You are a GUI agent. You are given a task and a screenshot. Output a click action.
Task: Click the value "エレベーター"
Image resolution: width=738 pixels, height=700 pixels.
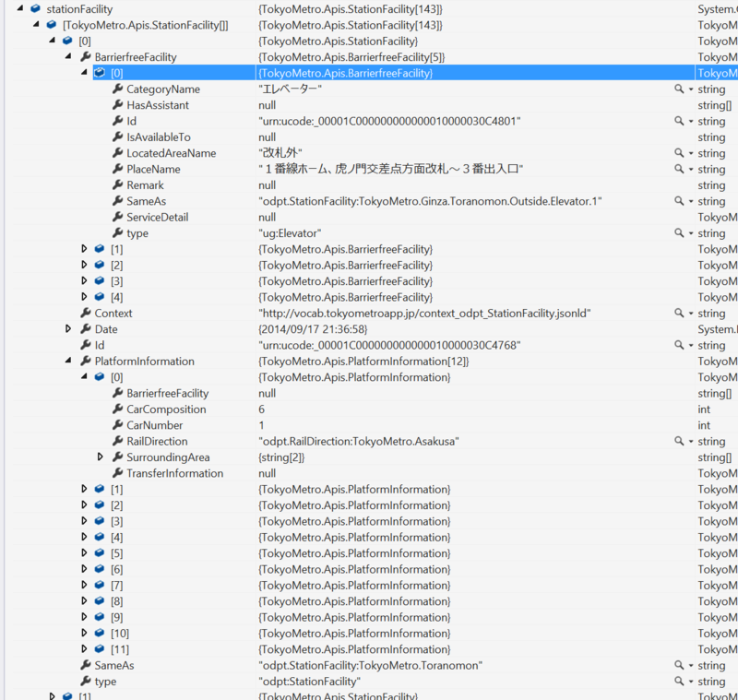pyautogui.click(x=290, y=89)
